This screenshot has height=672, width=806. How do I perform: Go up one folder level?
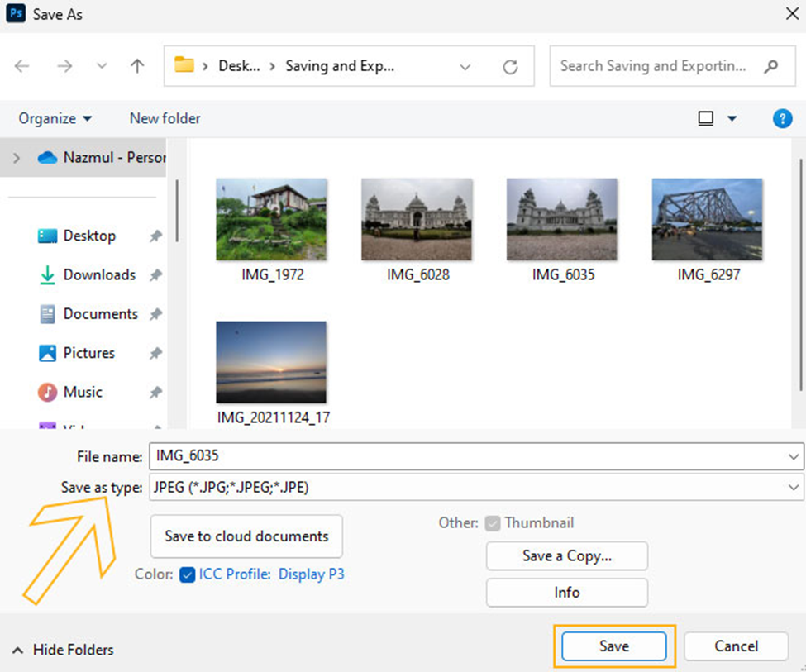point(137,66)
